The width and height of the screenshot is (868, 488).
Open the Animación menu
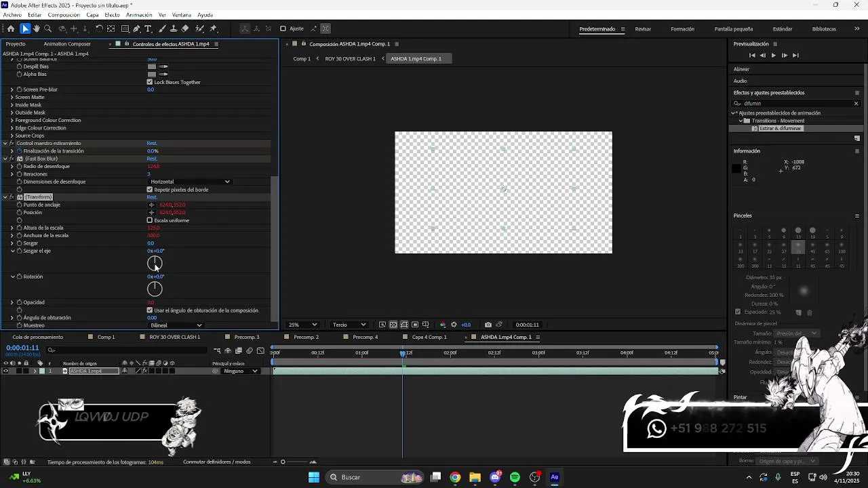139,15
